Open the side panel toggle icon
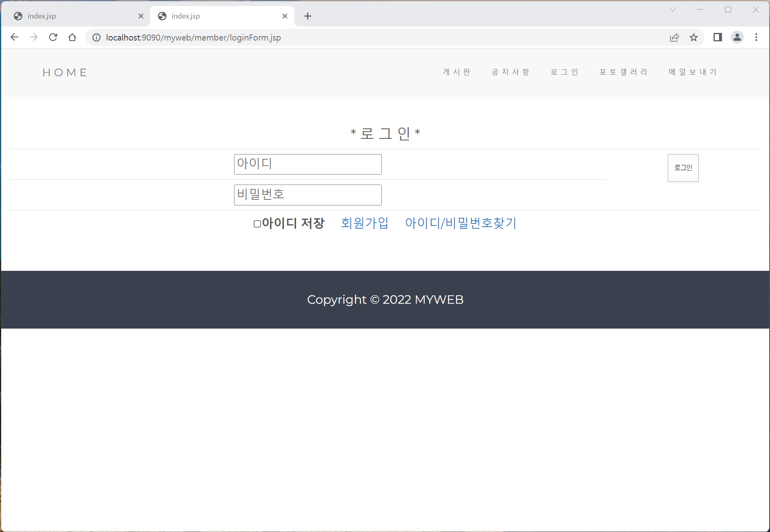The image size is (770, 532). coord(718,37)
